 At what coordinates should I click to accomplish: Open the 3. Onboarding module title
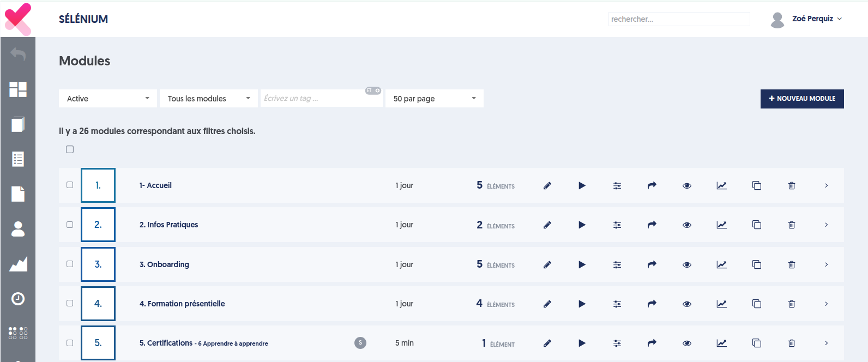164,264
